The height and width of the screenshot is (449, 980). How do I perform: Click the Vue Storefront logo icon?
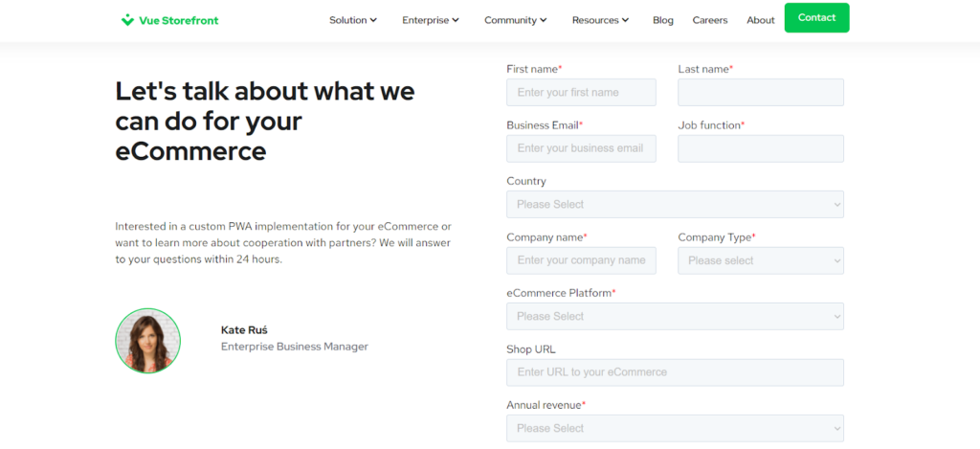tap(127, 20)
